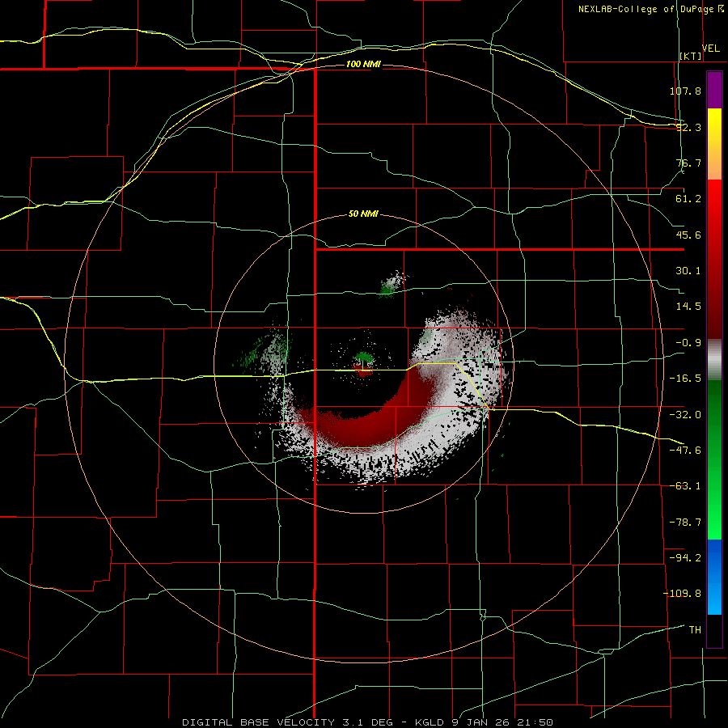Select the -78.7 scale value

(685, 523)
